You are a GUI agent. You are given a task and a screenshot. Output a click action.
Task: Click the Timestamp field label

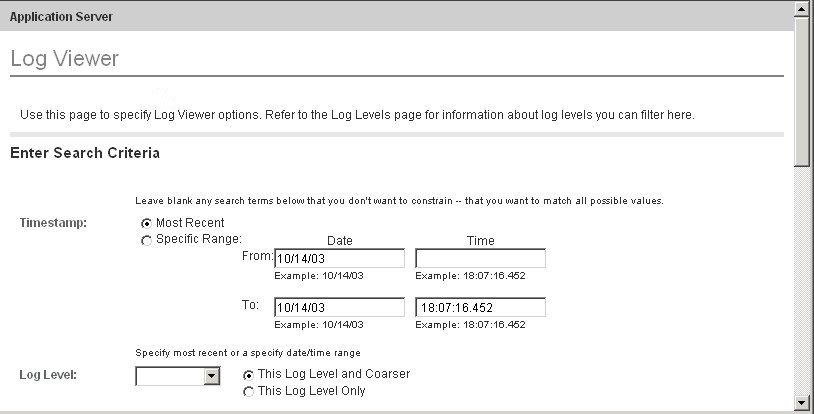tap(53, 223)
